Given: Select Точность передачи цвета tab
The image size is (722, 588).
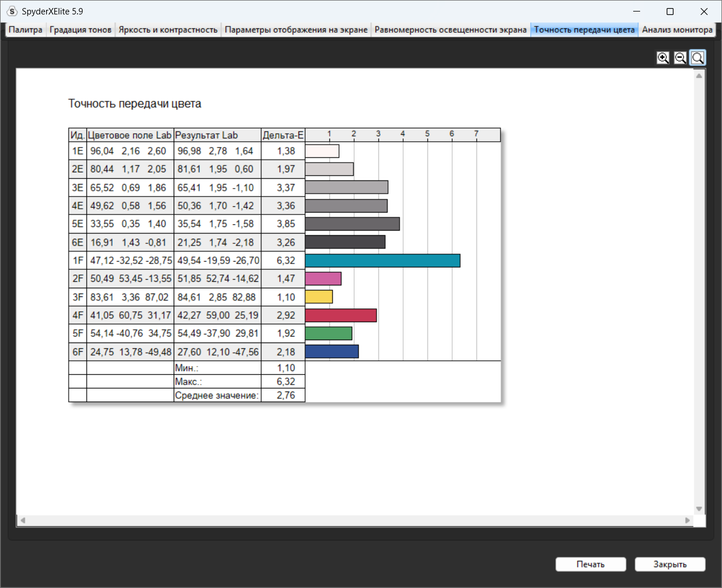Looking at the screenshot, I should (x=584, y=29).
